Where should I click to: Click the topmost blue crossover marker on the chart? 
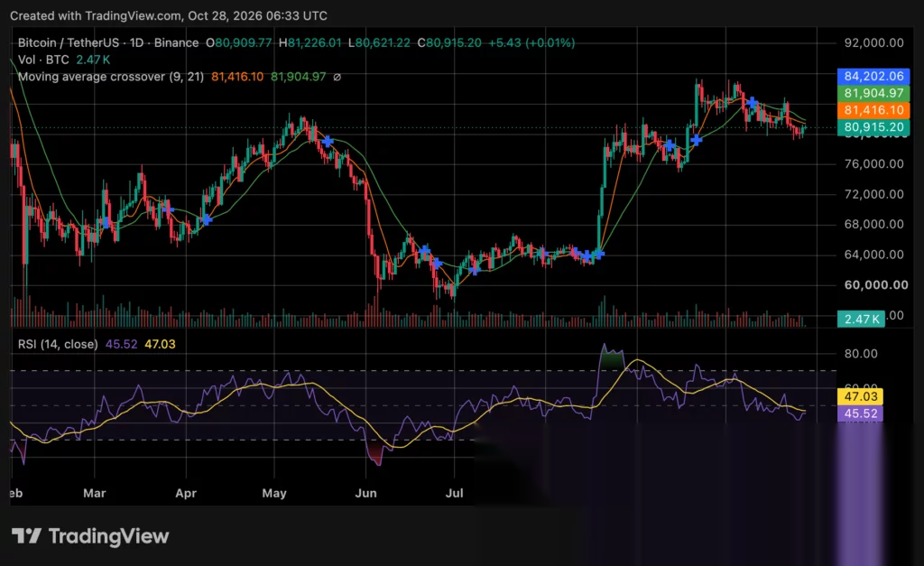pos(752,103)
